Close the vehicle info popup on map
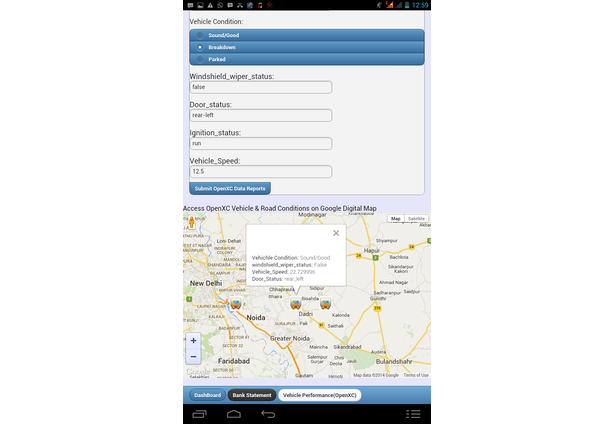Screen dimensions: 615x424 tap(336, 233)
